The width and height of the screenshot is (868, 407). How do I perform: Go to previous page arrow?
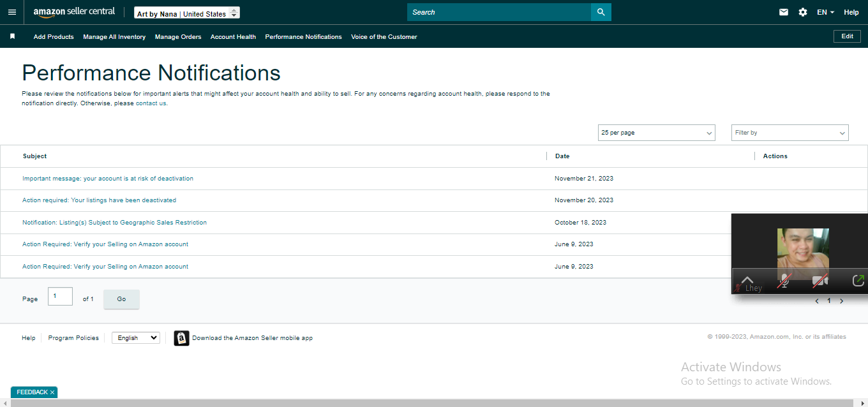click(817, 301)
